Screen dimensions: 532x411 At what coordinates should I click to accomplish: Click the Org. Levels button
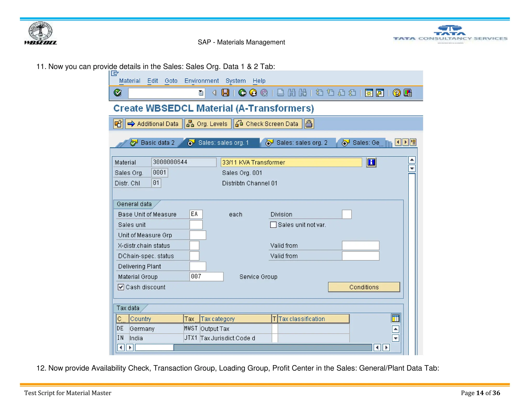point(208,124)
